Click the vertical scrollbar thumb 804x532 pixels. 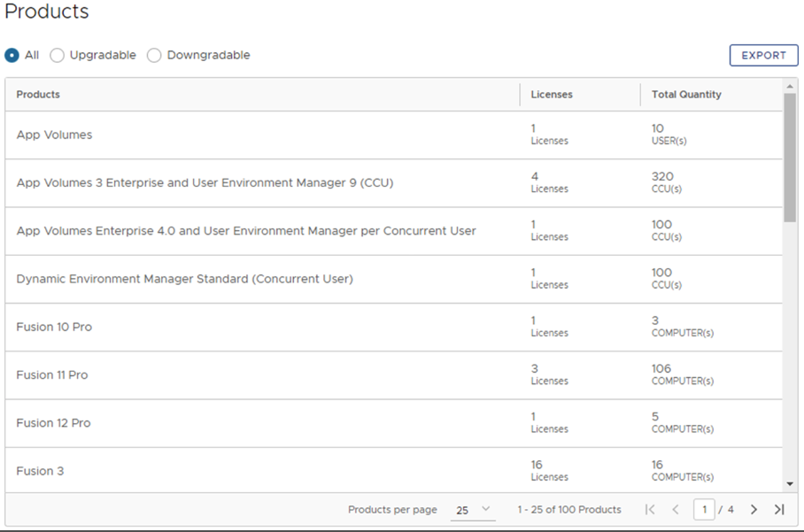click(791, 157)
